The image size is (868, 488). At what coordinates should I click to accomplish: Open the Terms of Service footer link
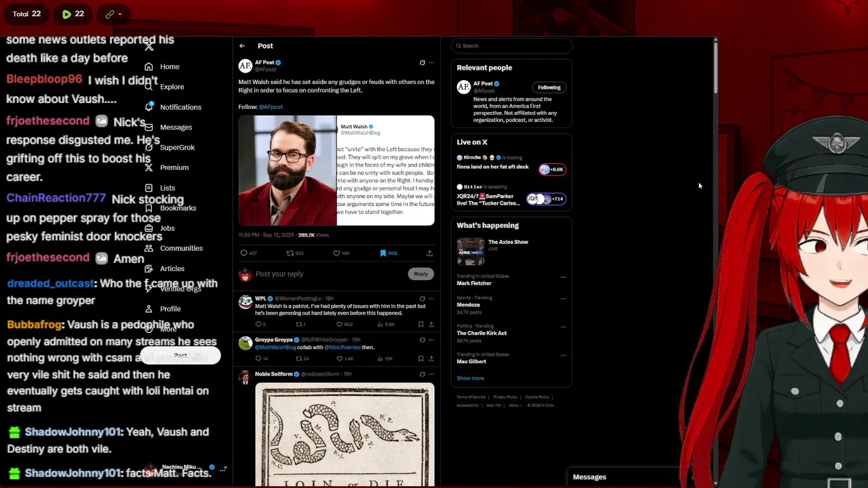point(471,397)
